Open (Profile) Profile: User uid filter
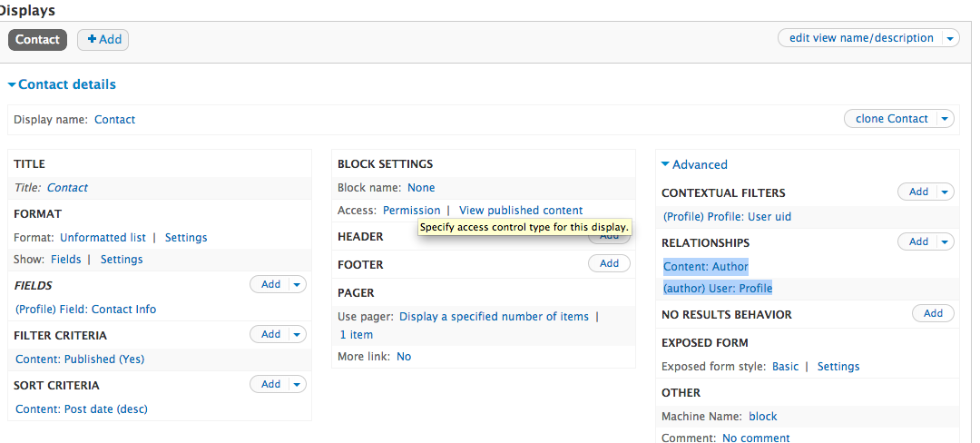Image resolution: width=980 pixels, height=443 pixels. pos(728,217)
